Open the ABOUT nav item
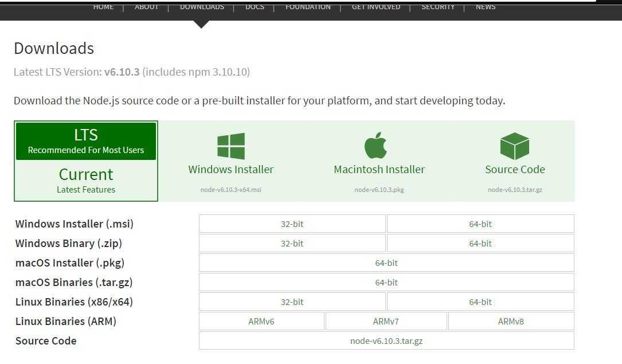Screen dimensions: 622x364 [146, 7]
